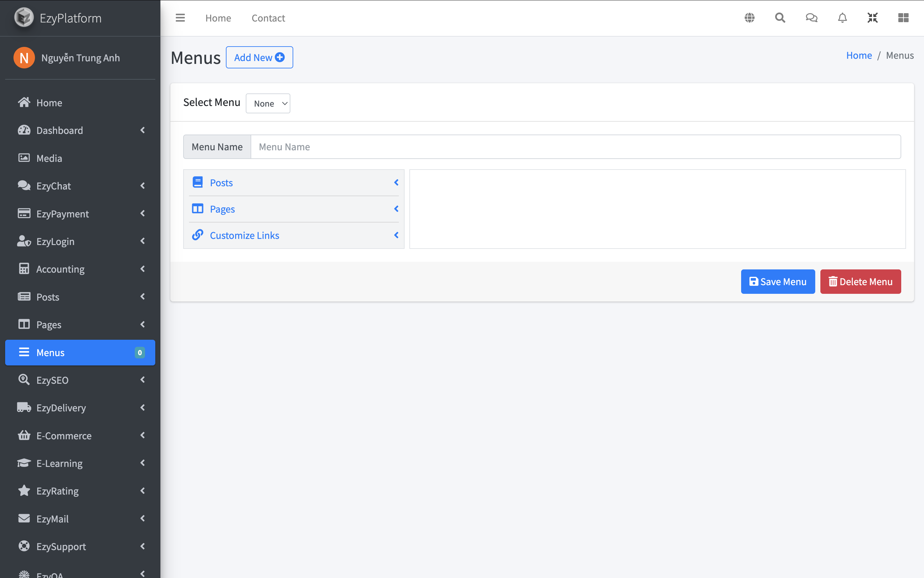Click the EzyRating star icon
This screenshot has height=578, width=924.
pyautogui.click(x=24, y=490)
